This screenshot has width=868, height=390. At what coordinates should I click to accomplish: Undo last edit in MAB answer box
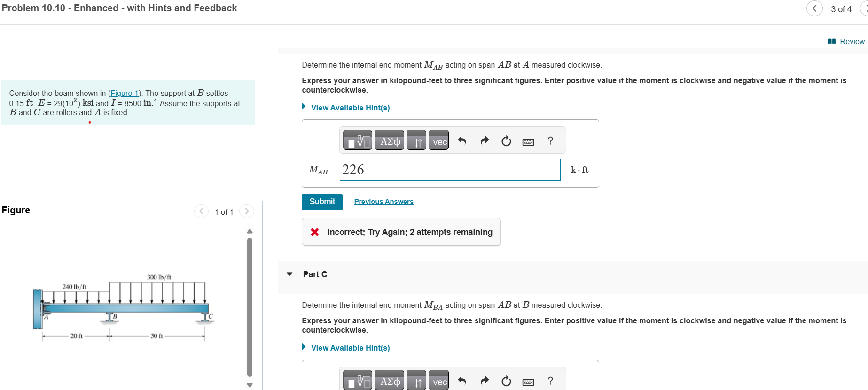point(462,140)
